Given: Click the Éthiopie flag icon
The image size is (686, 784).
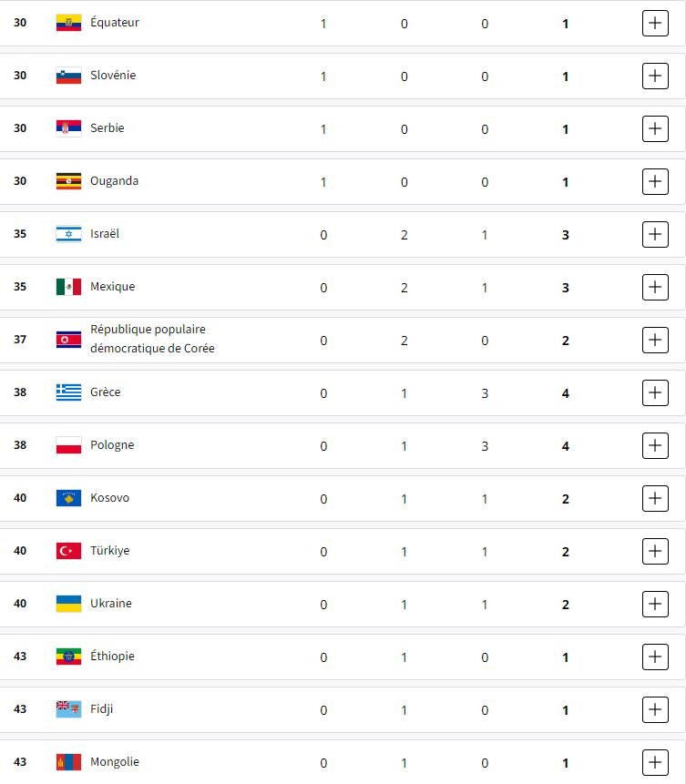Looking at the screenshot, I should click(68, 657).
